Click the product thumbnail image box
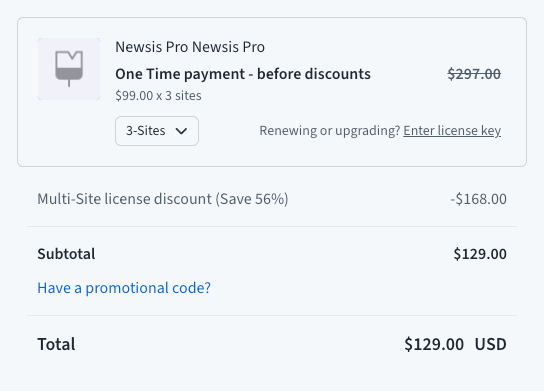The width and height of the screenshot is (544, 391). click(x=69, y=69)
